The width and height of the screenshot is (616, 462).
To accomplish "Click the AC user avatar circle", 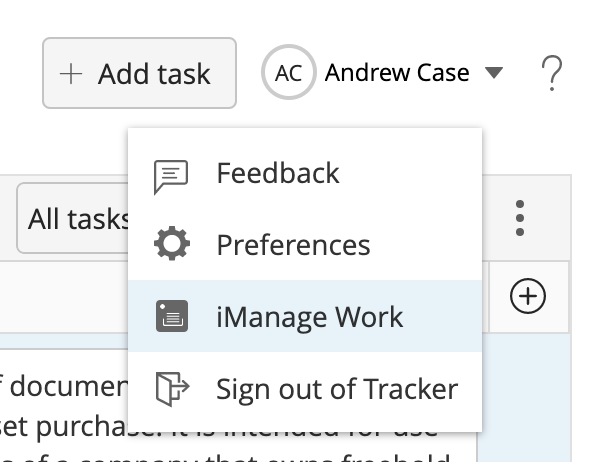I will click(288, 73).
